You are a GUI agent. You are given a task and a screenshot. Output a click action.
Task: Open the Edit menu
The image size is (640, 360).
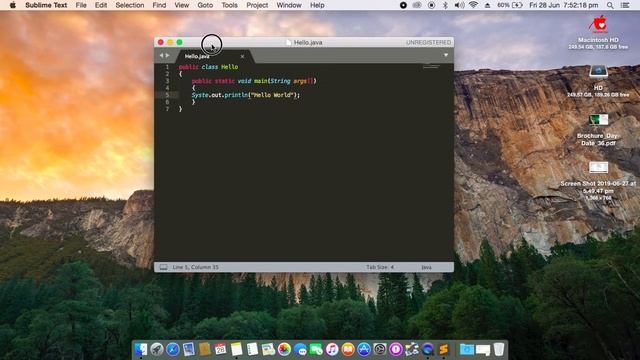[101, 5]
